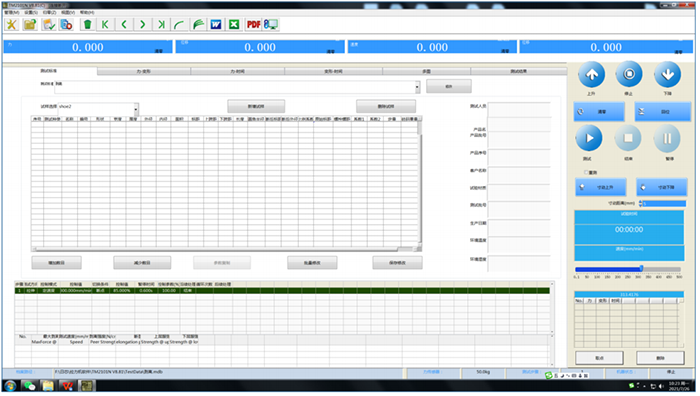
Task: Click the green trash delete icon
Action: [88, 25]
